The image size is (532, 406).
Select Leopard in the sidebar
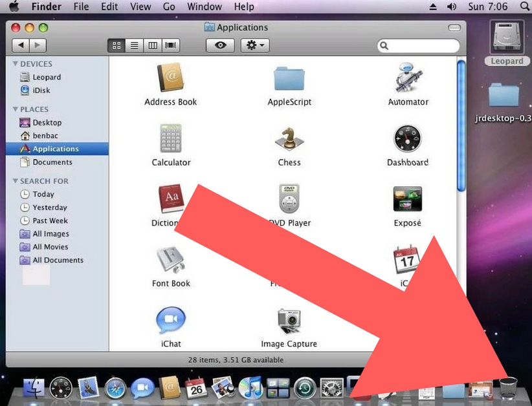(x=57, y=77)
